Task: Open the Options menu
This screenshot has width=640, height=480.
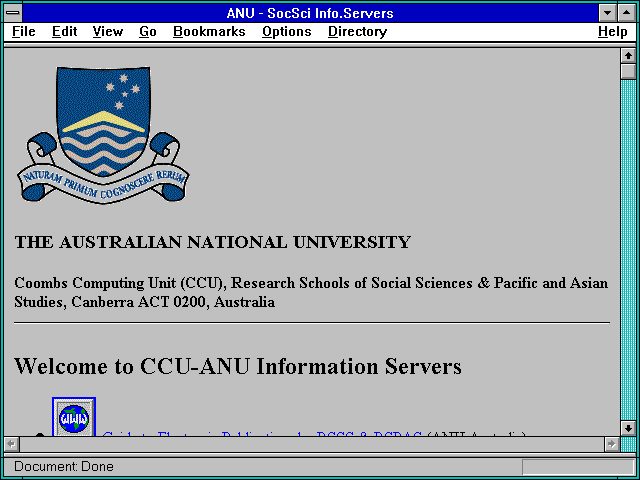Action: tap(287, 32)
